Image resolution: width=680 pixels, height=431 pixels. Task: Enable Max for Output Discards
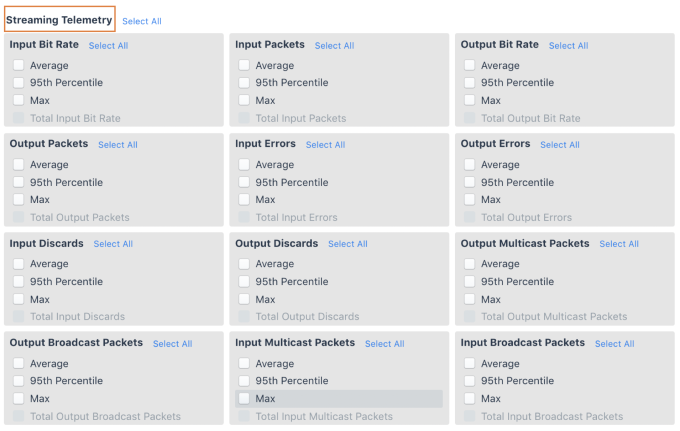244,299
